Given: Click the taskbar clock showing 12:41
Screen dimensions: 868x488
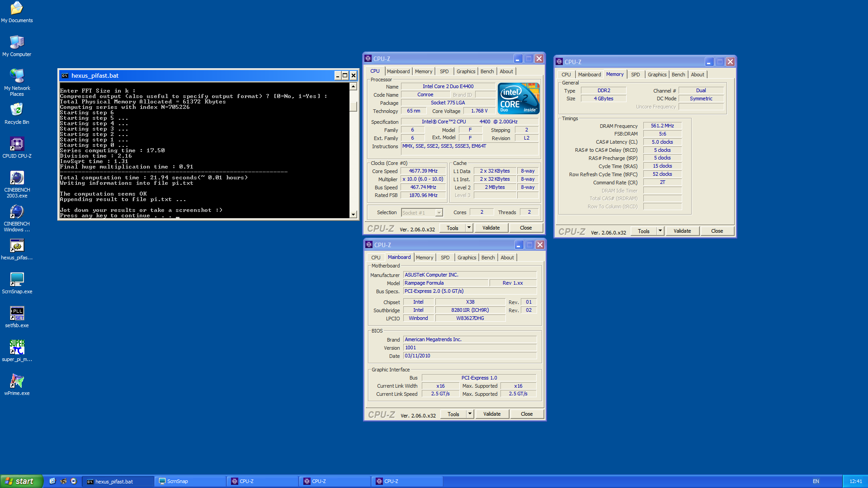Looking at the screenshot, I should 855,481.
